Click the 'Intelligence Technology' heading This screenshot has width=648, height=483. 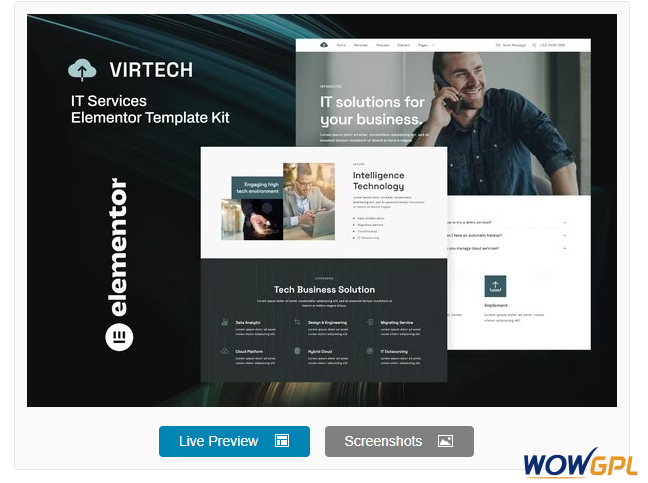click(379, 181)
